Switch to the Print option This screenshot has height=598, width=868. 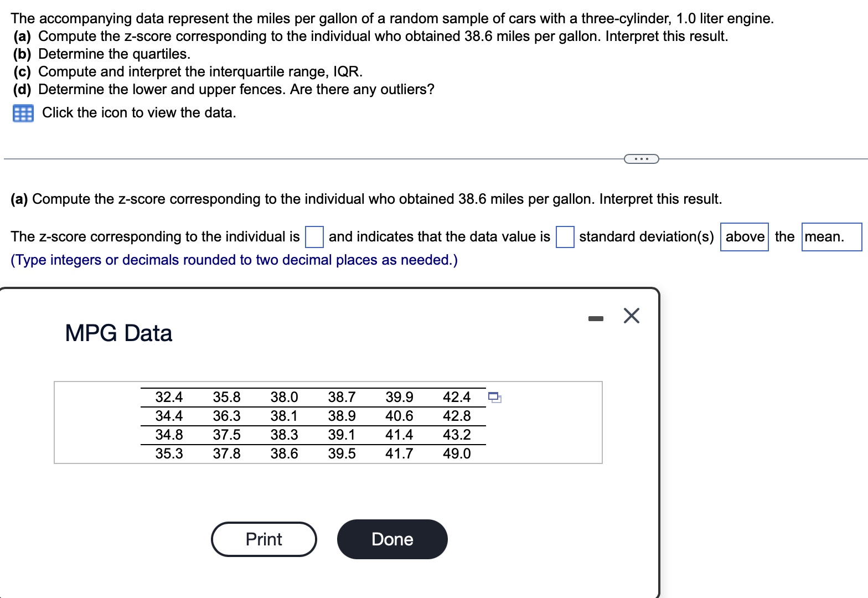click(x=263, y=539)
